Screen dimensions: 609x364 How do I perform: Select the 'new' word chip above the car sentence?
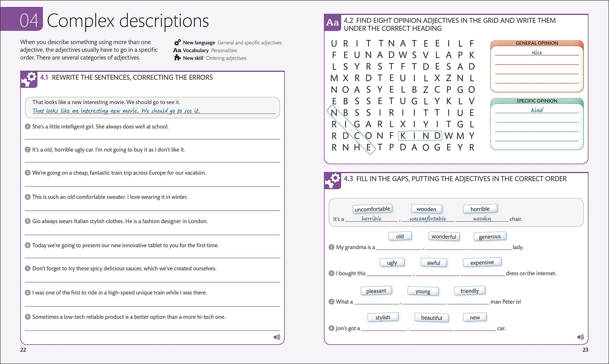(475, 317)
